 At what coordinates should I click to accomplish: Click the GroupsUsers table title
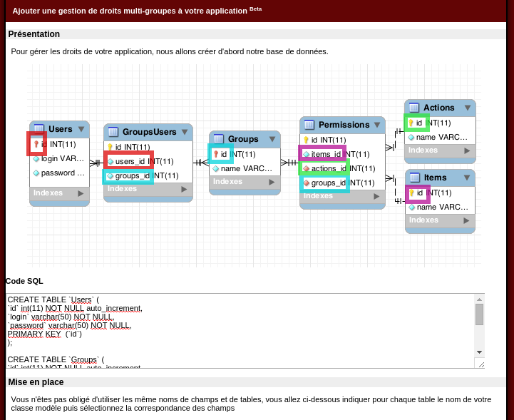tap(150, 132)
